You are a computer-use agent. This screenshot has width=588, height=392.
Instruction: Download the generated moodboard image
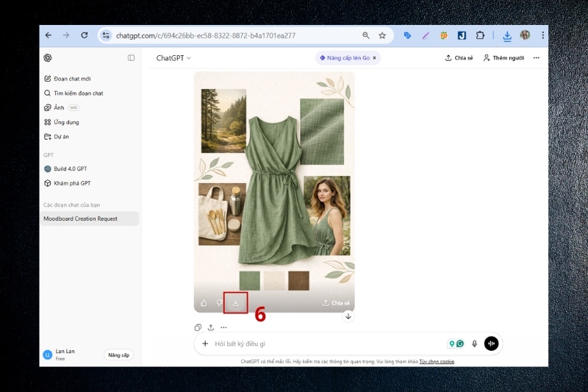[x=236, y=302]
